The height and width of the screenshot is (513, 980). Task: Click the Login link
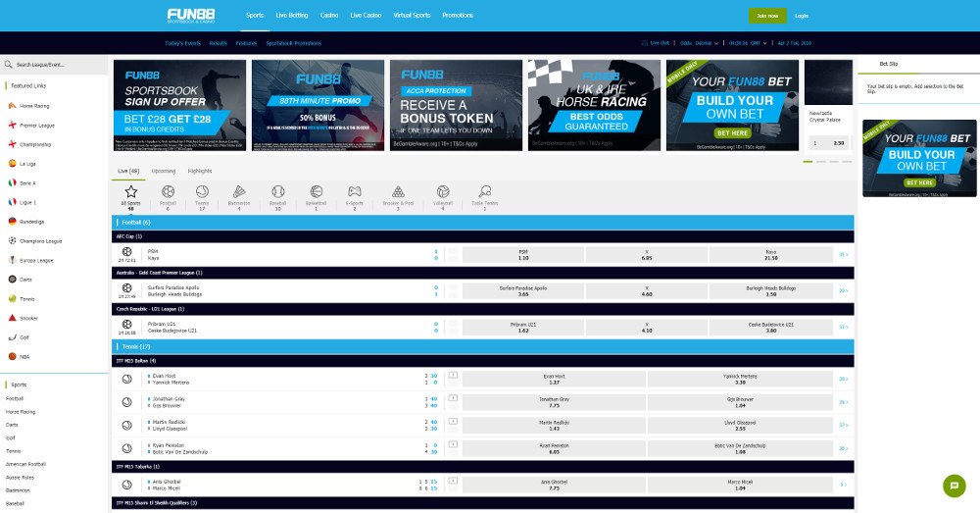(802, 16)
